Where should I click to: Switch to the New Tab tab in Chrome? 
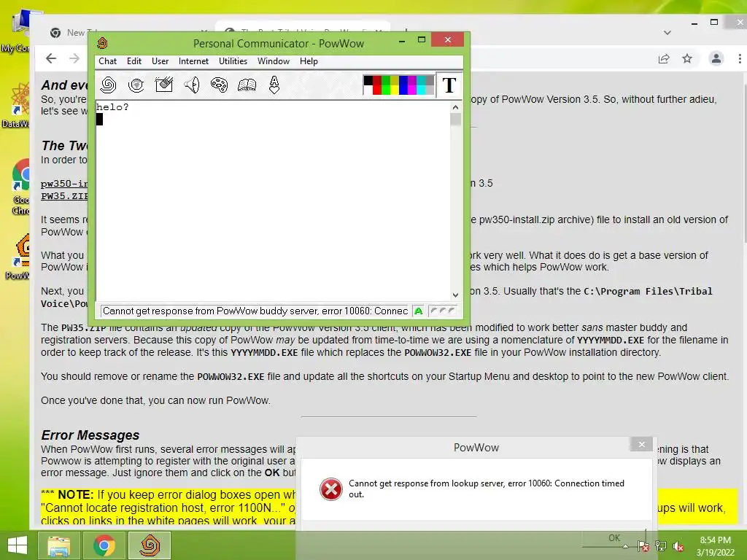coord(69,32)
